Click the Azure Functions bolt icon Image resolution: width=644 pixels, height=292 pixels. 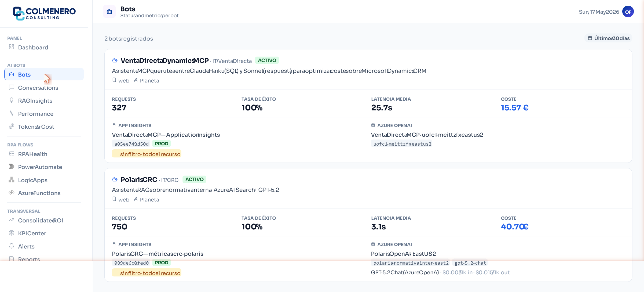[12, 193]
